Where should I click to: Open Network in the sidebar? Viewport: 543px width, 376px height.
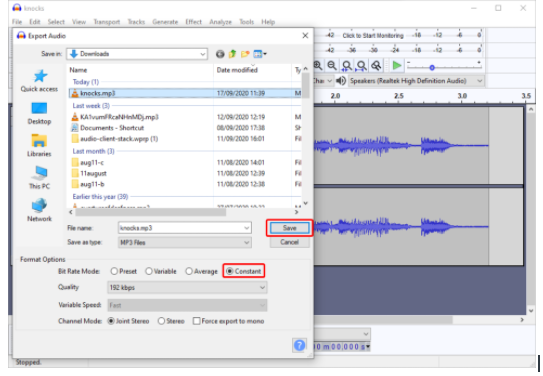coord(39,210)
